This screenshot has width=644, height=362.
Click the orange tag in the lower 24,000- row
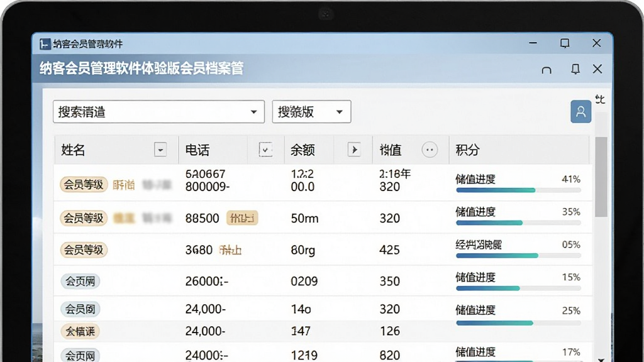[80, 331]
